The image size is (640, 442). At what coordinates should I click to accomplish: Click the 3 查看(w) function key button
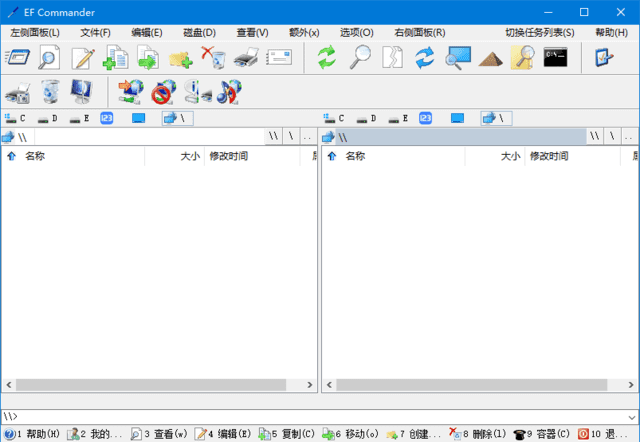(159, 434)
